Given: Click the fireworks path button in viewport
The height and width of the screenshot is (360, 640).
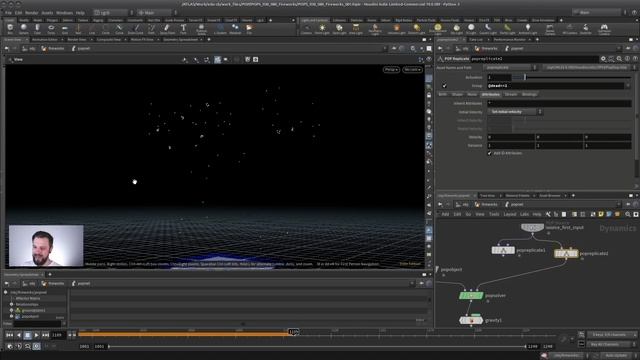Looking at the screenshot, I should (53, 49).
